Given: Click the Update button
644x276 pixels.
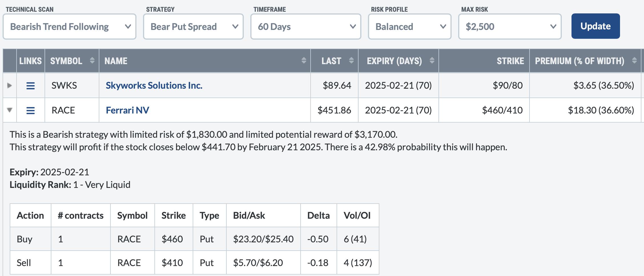Looking at the screenshot, I should click(595, 26).
